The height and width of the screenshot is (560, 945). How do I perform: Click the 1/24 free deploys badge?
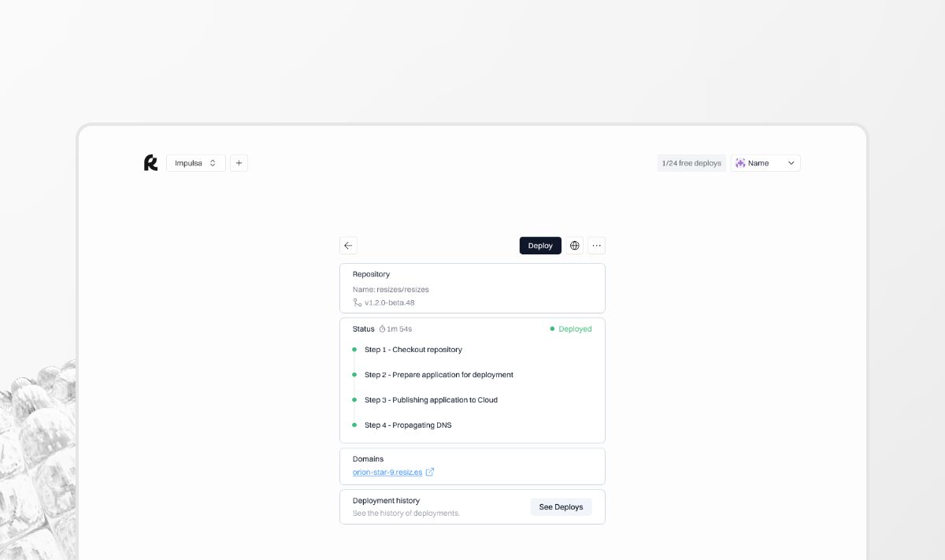click(691, 163)
